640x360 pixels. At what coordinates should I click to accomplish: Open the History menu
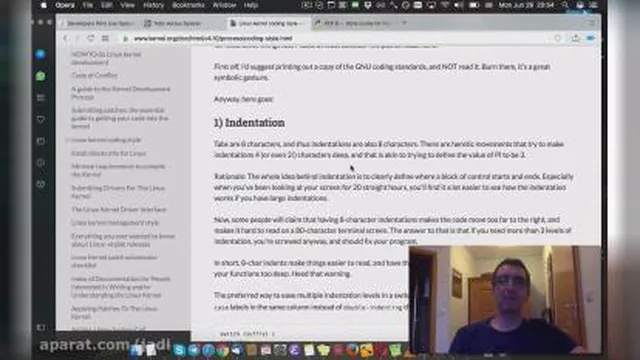[153, 5]
